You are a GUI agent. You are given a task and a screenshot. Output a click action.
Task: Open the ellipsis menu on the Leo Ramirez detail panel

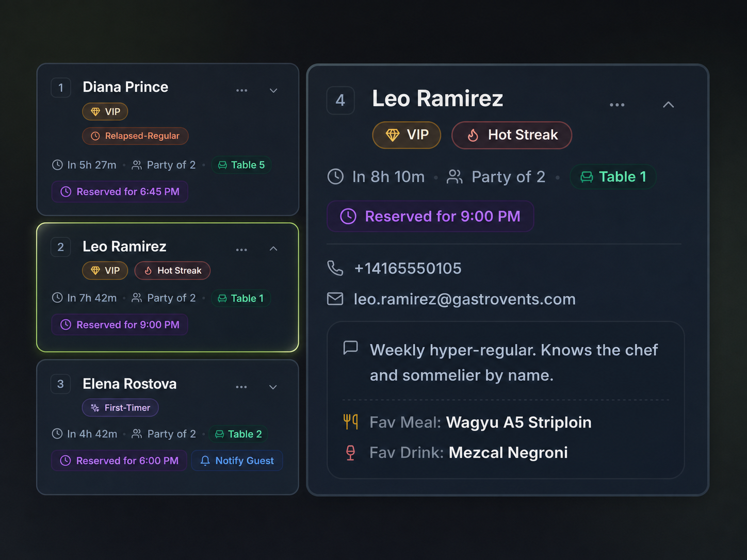point(617,105)
